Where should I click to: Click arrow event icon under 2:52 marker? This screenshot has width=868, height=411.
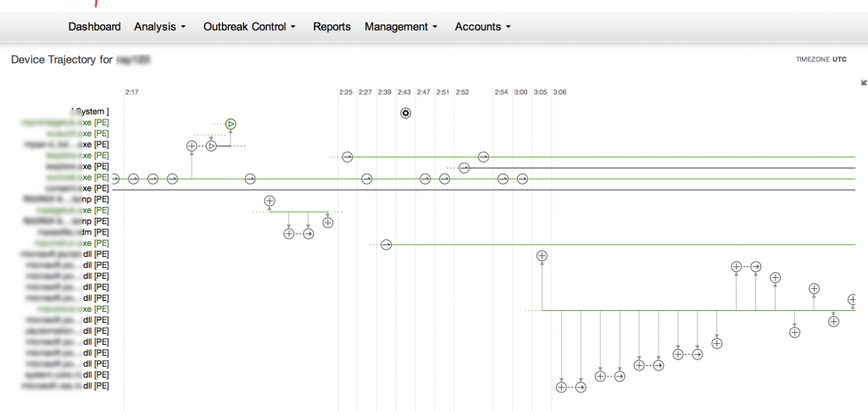tap(464, 168)
